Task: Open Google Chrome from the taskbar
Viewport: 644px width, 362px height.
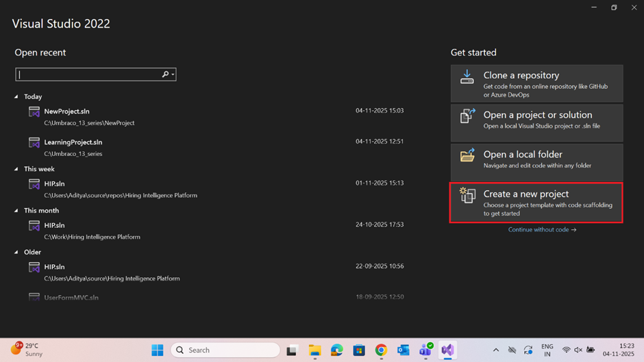Action: [x=381, y=350]
